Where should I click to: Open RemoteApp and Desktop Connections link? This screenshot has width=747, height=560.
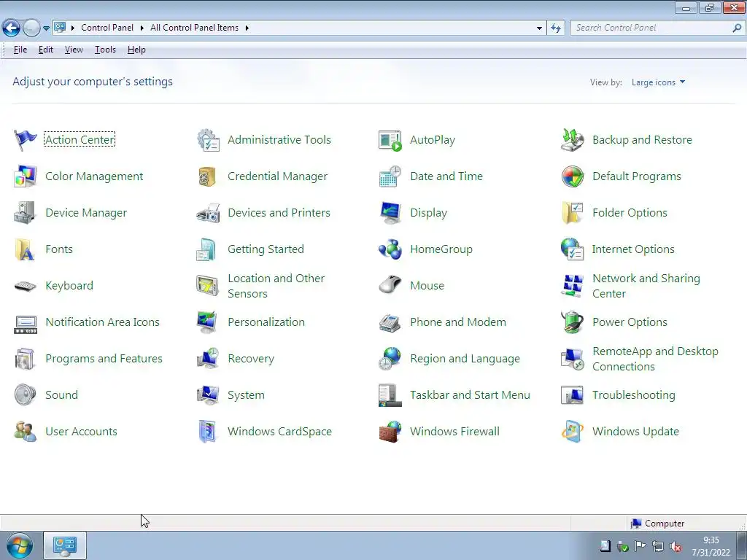click(x=655, y=359)
